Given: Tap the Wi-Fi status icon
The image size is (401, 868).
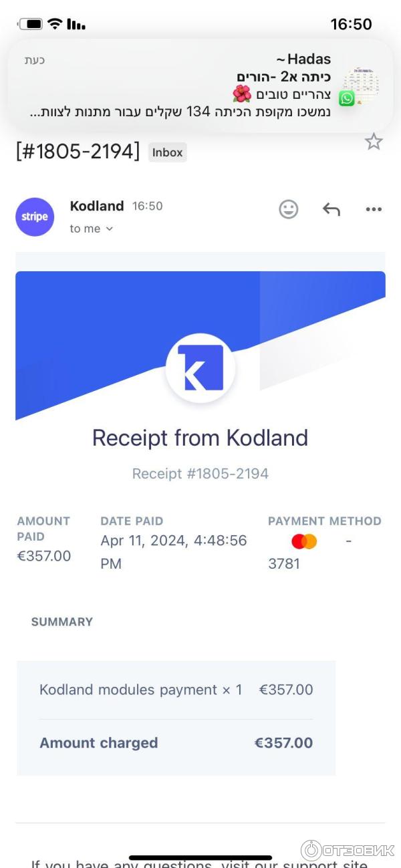Looking at the screenshot, I should click(55, 25).
